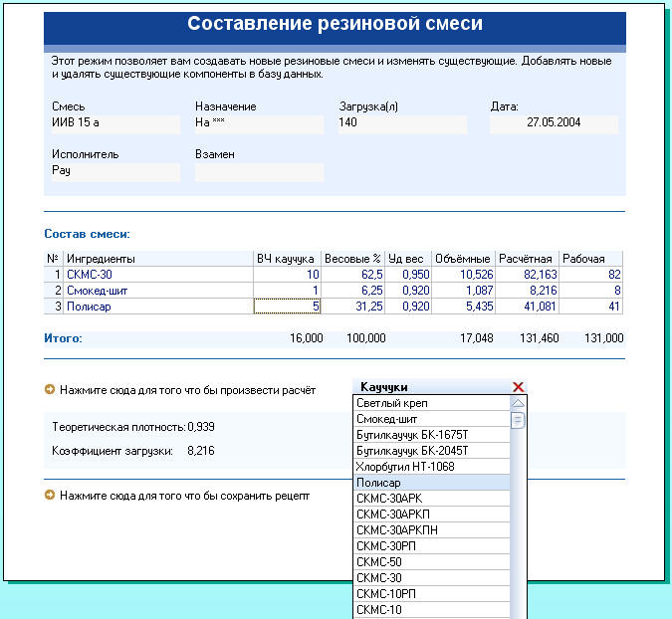Click the orange arrow icon beside save recipe link
The width and height of the screenshot is (672, 619).
[x=50, y=495]
